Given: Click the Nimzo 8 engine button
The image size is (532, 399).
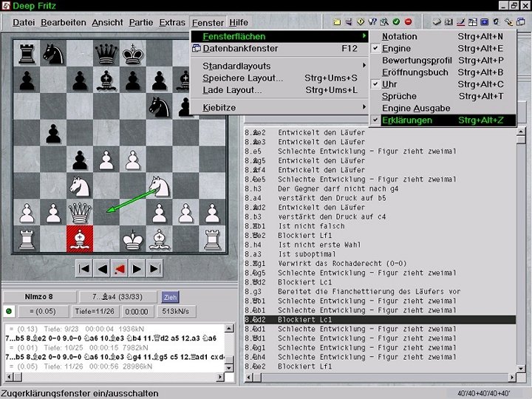Looking at the screenshot, I should point(38,297).
